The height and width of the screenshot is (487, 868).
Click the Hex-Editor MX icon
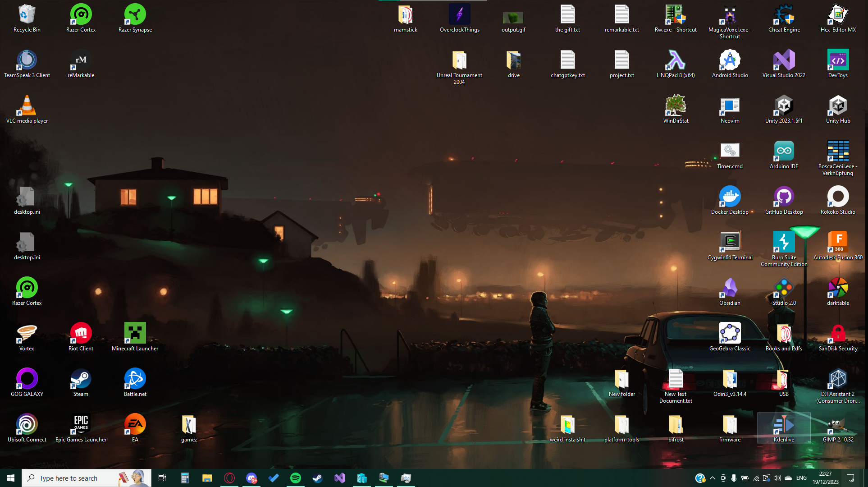pyautogui.click(x=838, y=18)
